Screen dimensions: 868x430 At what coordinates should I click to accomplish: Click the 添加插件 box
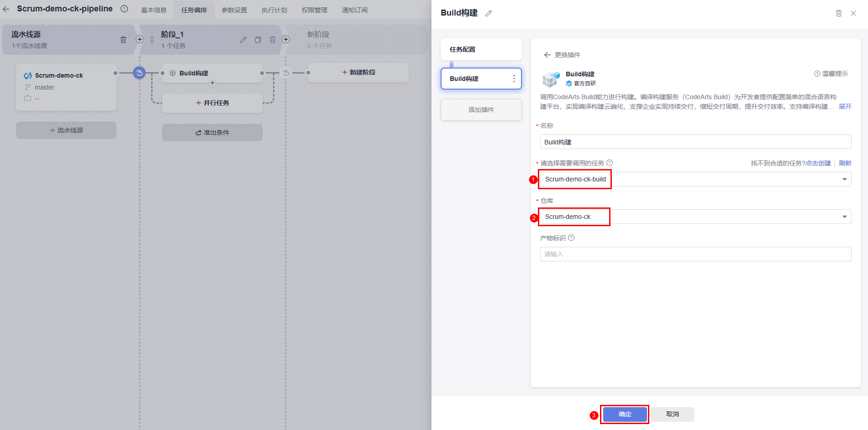point(481,110)
